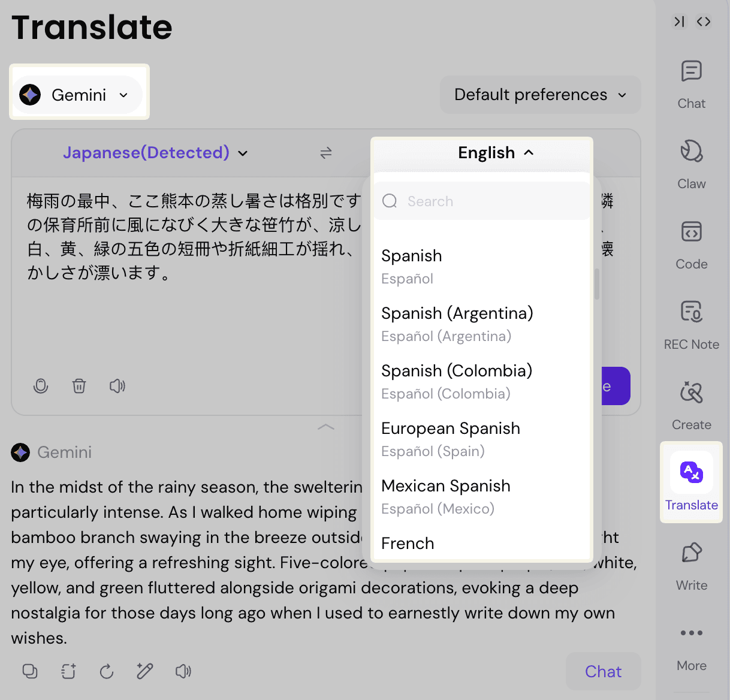This screenshot has height=700, width=730.
Task: Open Code tool in the sidebar
Action: [x=691, y=245]
